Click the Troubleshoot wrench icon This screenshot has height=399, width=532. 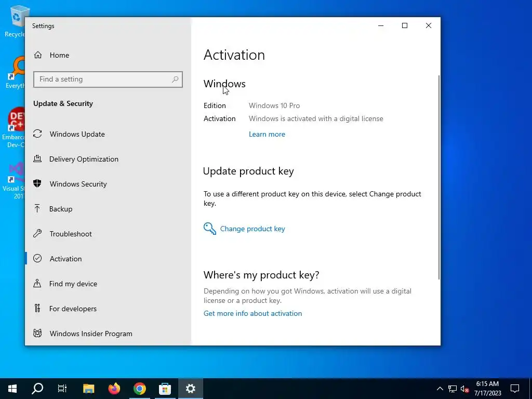coord(37,233)
